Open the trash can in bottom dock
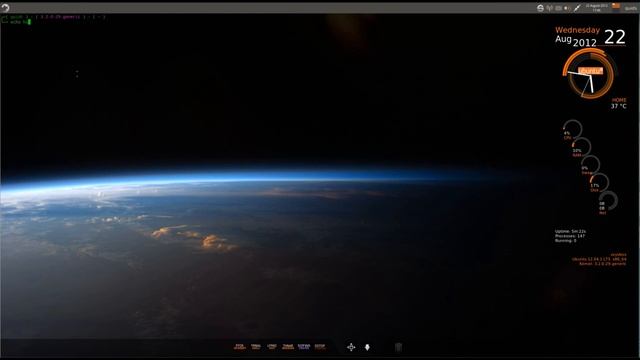The height and width of the screenshot is (360, 640). coord(398,347)
